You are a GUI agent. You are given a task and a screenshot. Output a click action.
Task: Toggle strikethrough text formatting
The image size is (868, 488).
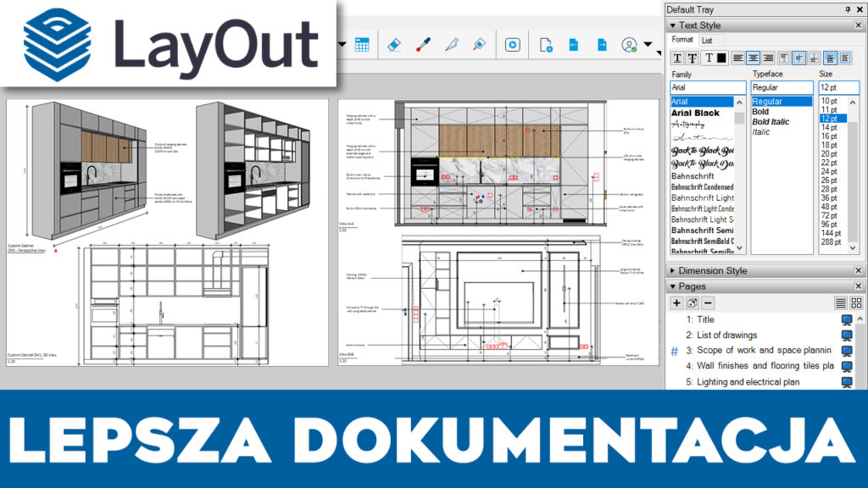pyautogui.click(x=692, y=58)
